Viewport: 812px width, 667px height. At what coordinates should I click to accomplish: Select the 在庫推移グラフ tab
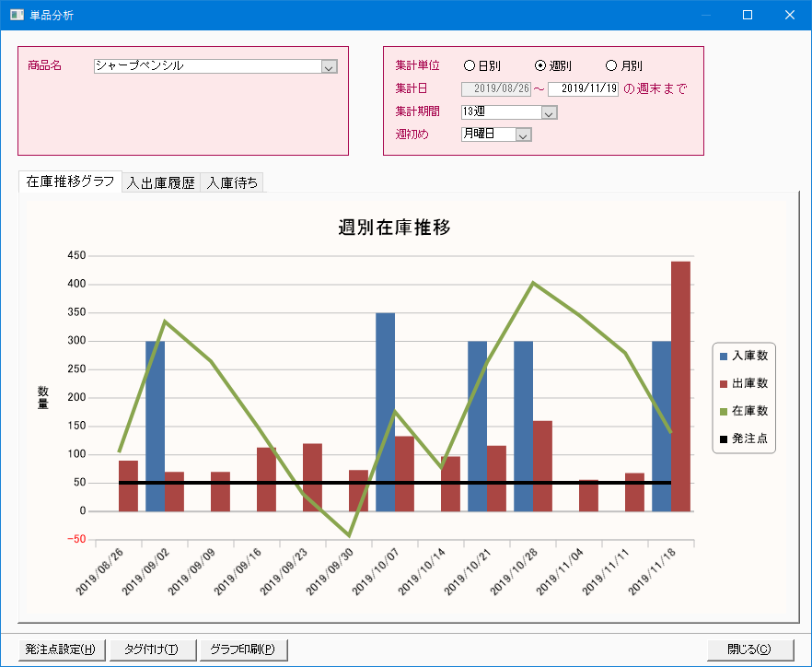(70, 182)
